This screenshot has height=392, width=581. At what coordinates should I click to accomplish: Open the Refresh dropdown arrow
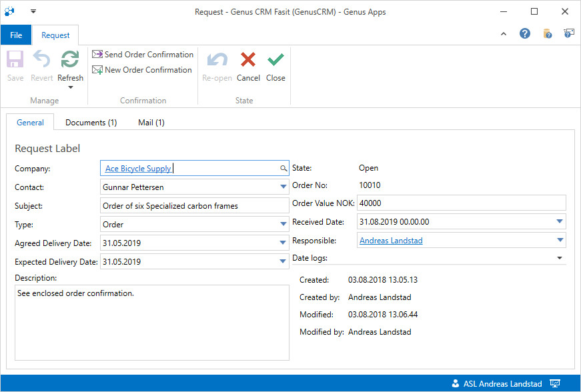coord(71,87)
